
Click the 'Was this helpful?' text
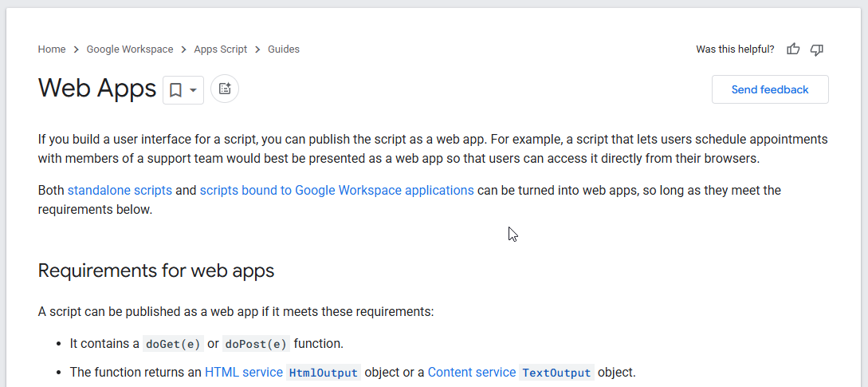tap(735, 49)
